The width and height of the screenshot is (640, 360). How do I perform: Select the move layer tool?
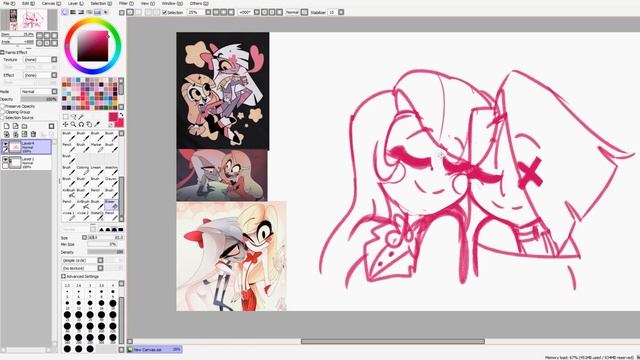click(65, 124)
